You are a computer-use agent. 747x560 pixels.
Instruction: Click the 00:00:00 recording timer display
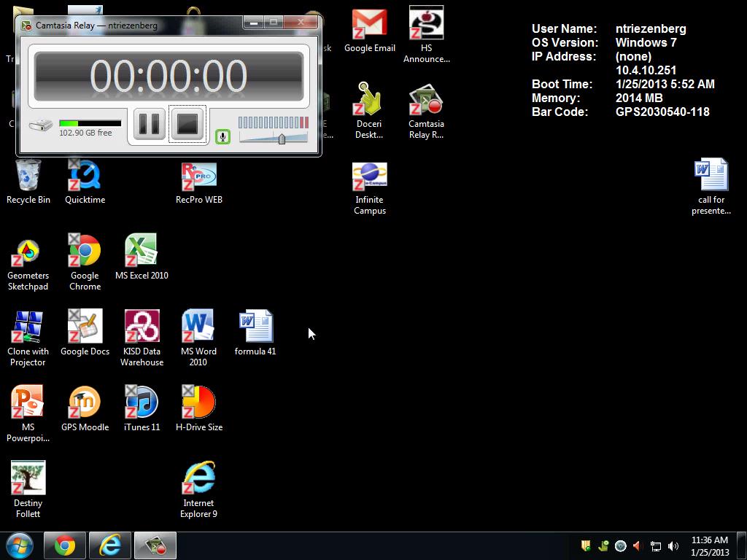tap(169, 76)
